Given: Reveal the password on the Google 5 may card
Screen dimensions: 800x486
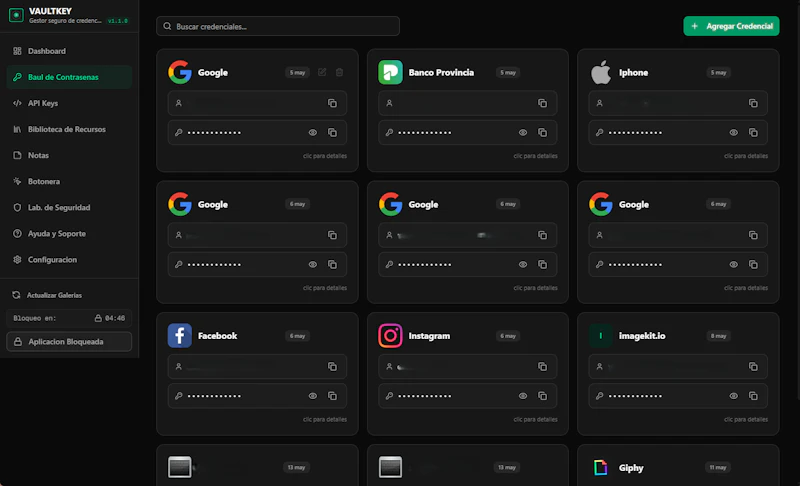Looking at the screenshot, I should [313, 133].
